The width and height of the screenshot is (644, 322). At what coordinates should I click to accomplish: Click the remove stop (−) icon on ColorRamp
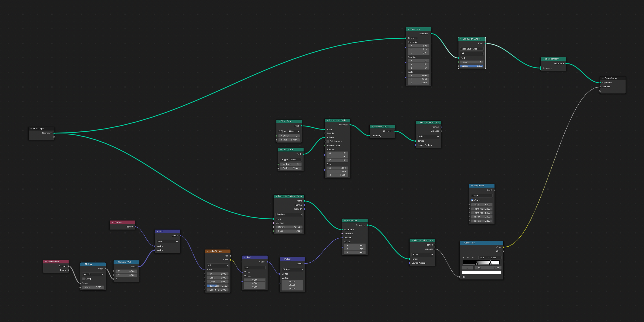pyautogui.click(x=468, y=257)
